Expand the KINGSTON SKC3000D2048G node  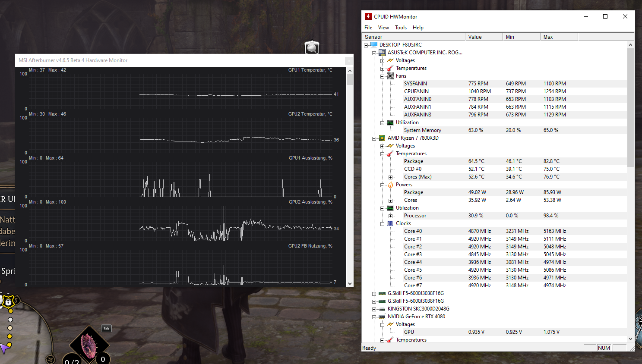[374, 309]
